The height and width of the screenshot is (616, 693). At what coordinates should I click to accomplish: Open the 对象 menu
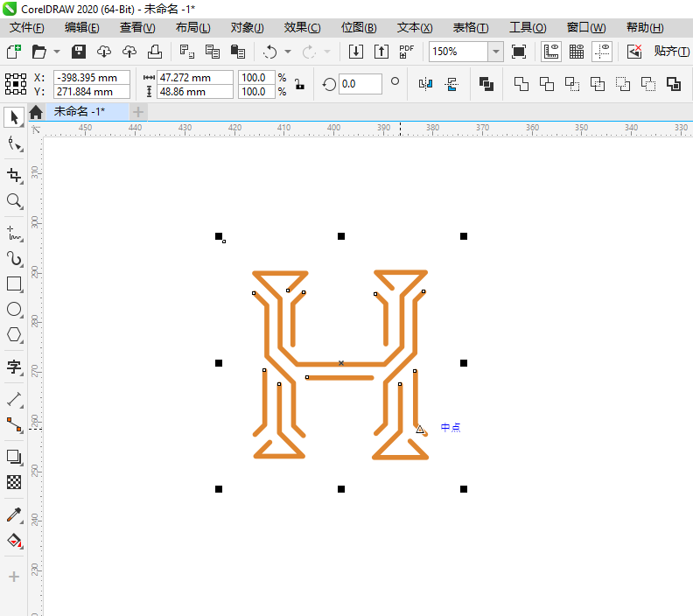pyautogui.click(x=247, y=27)
